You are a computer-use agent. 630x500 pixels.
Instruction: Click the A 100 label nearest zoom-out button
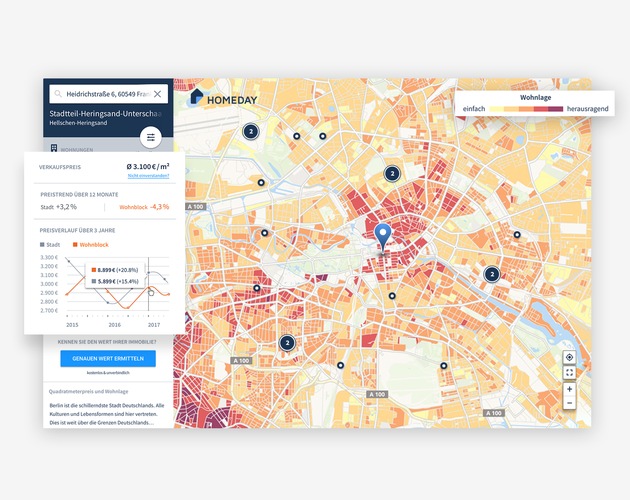494,413
